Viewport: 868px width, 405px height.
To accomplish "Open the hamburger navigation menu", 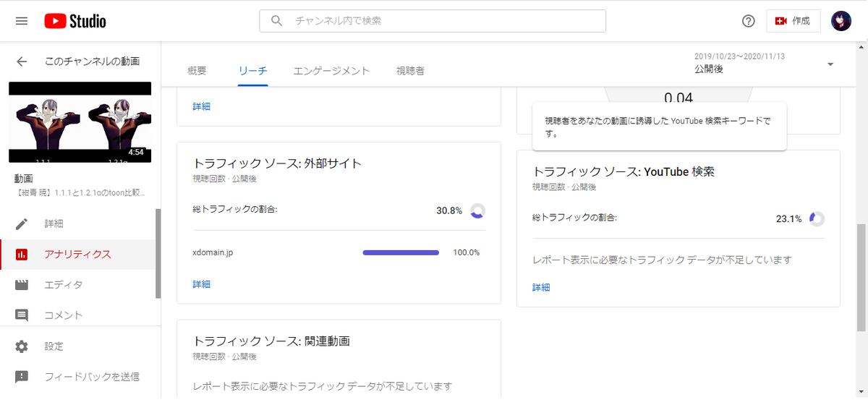I will click(22, 21).
